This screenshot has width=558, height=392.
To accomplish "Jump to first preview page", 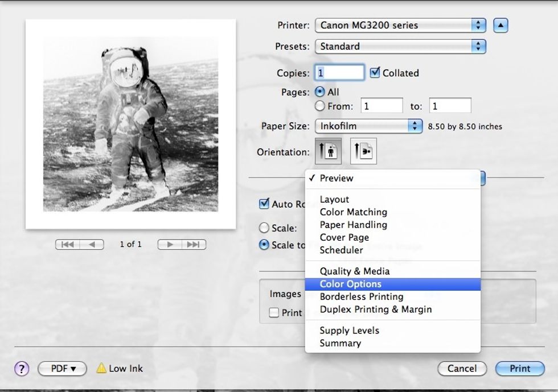I will pos(68,245).
